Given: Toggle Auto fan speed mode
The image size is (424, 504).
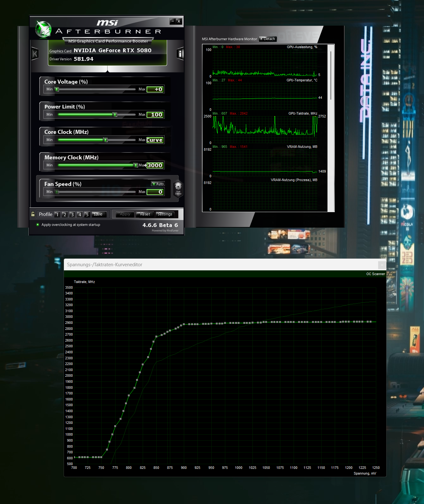Looking at the screenshot, I should coord(158,184).
